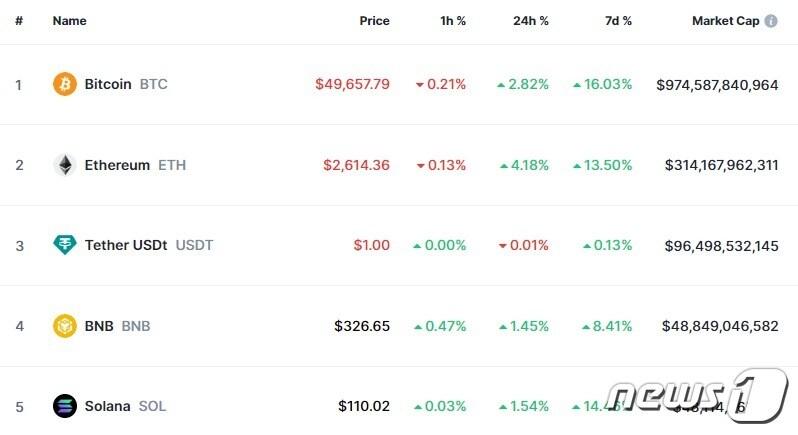Click the Market Cap info icon
This screenshot has height=435, width=798.
click(771, 21)
